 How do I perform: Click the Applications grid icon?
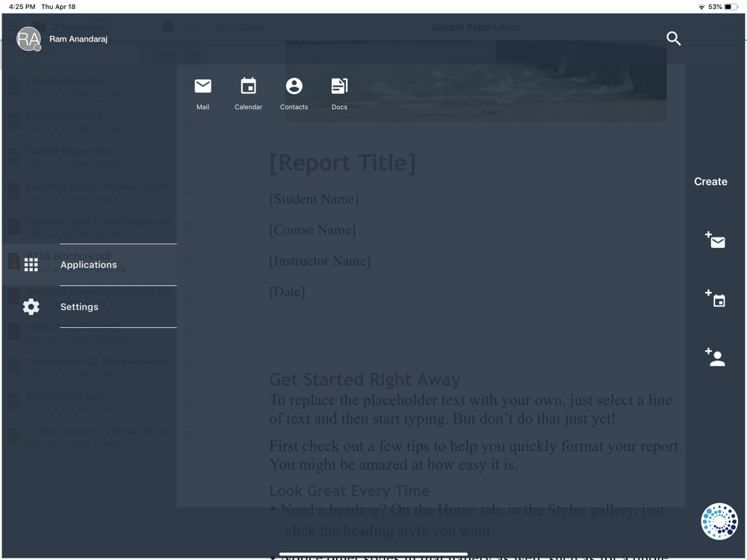click(31, 265)
